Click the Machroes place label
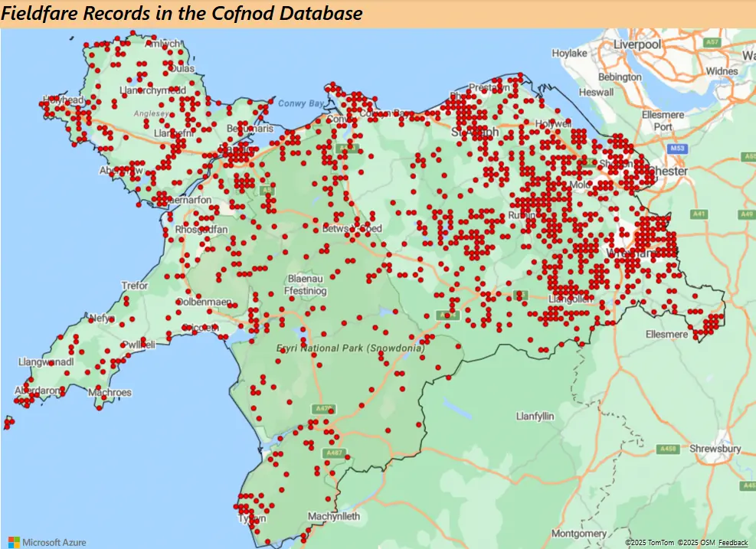Image resolution: width=756 pixels, height=549 pixels. tap(110, 393)
